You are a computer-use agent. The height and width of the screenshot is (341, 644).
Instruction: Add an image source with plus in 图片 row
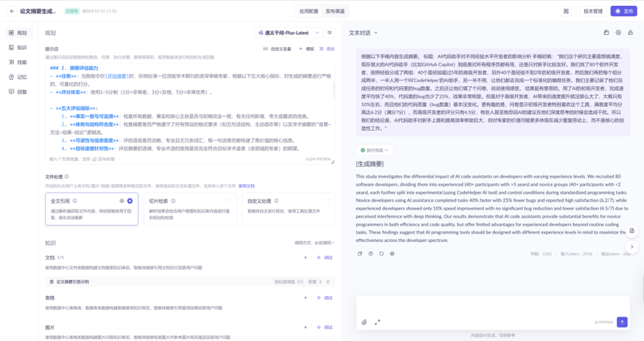tap(305, 328)
